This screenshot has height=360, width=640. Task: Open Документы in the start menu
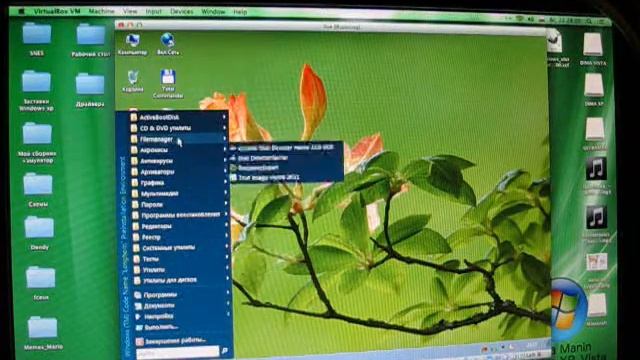pos(182,305)
